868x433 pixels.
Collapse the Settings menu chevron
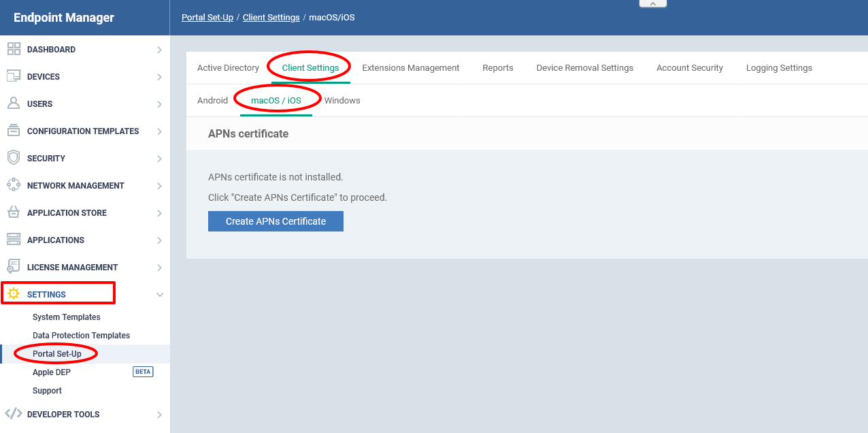click(x=160, y=295)
